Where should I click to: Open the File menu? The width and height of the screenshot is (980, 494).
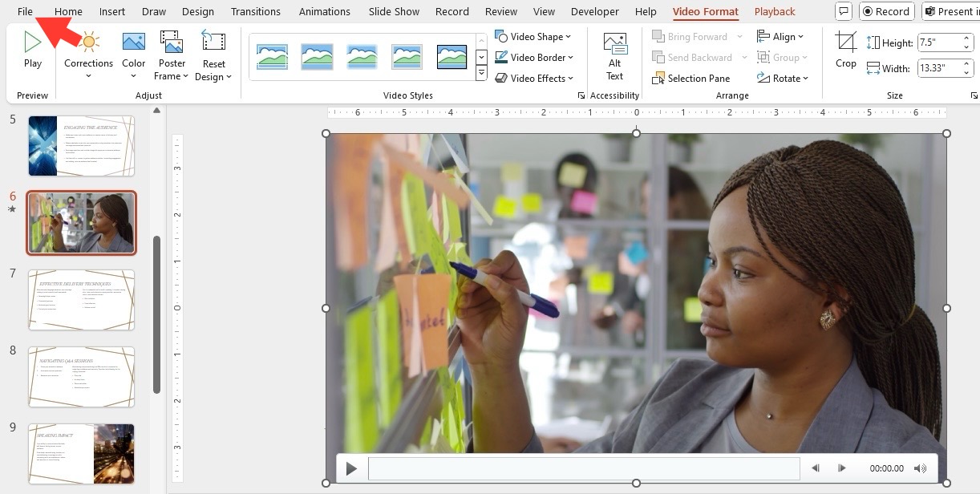[x=25, y=11]
